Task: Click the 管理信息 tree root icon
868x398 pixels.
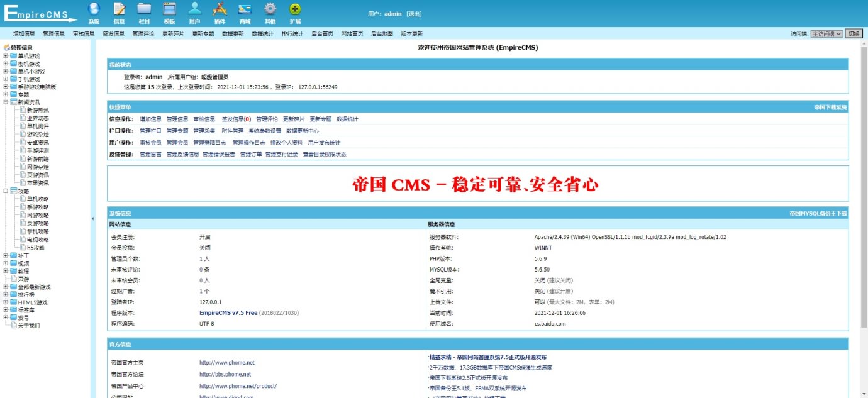Action: (6, 47)
